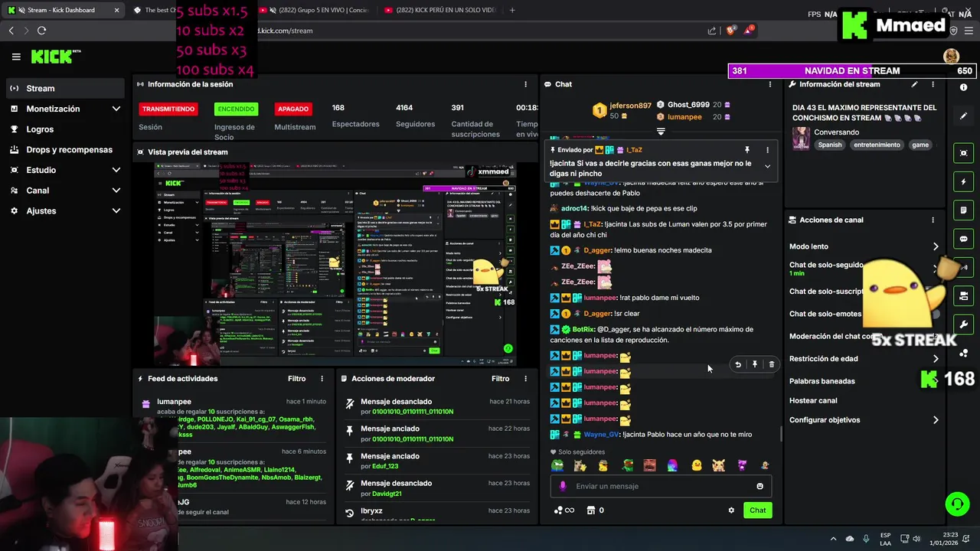Open Filtro in Feed de actividades

pos(297,379)
